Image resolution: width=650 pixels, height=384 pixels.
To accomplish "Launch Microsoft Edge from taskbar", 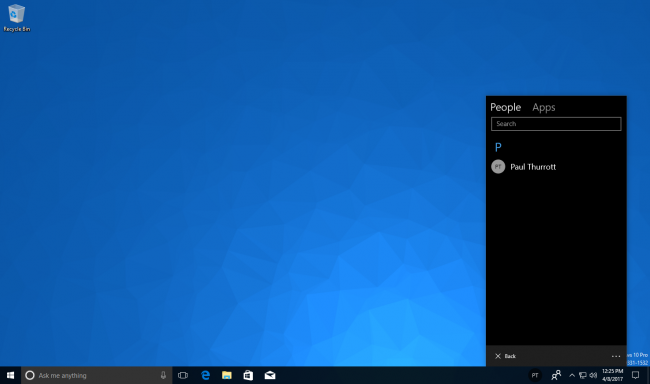I will [x=205, y=375].
